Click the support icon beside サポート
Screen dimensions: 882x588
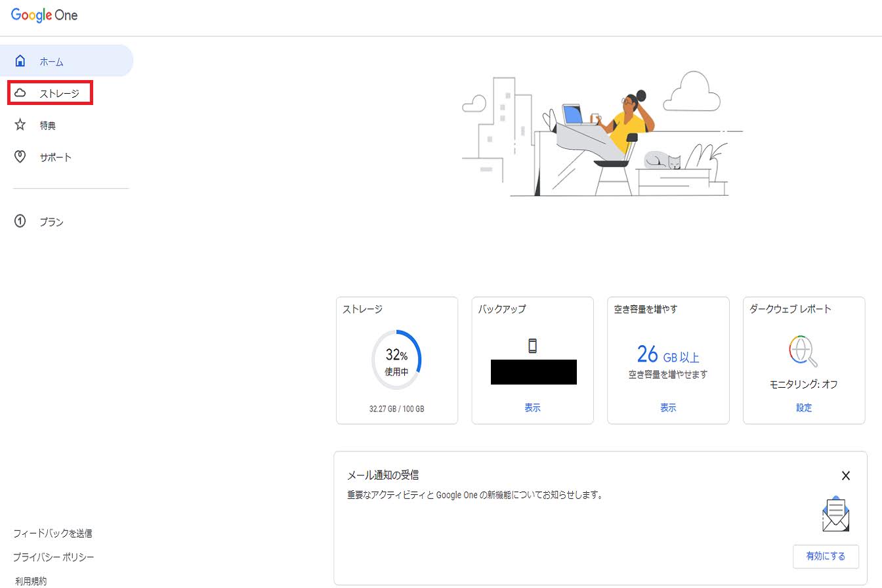[20, 157]
